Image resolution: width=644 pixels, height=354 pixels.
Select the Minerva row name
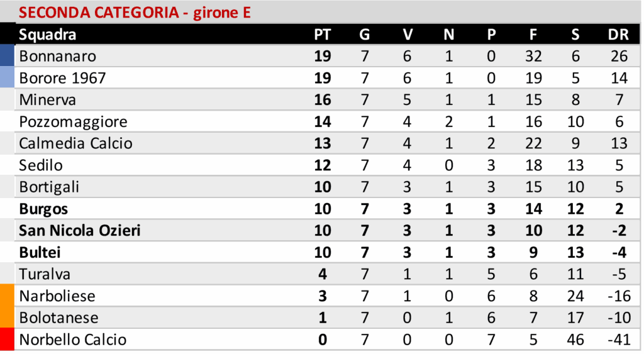(48, 100)
